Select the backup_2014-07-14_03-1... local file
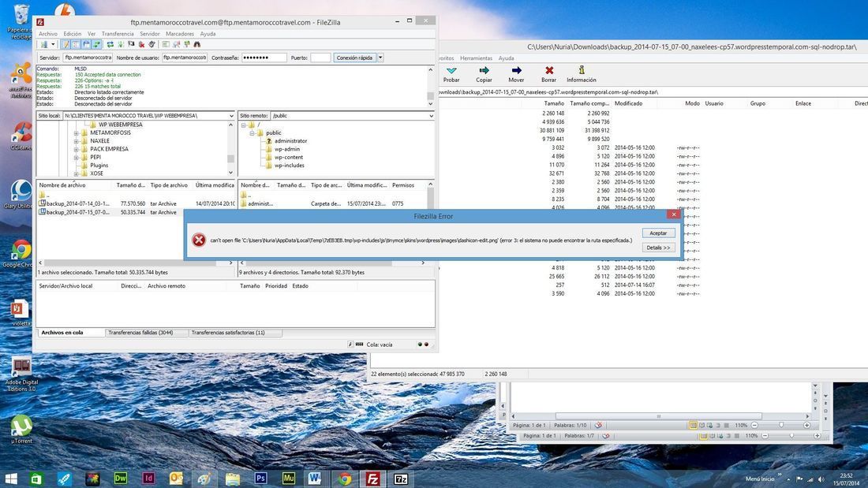The height and width of the screenshot is (488, 868). point(78,203)
